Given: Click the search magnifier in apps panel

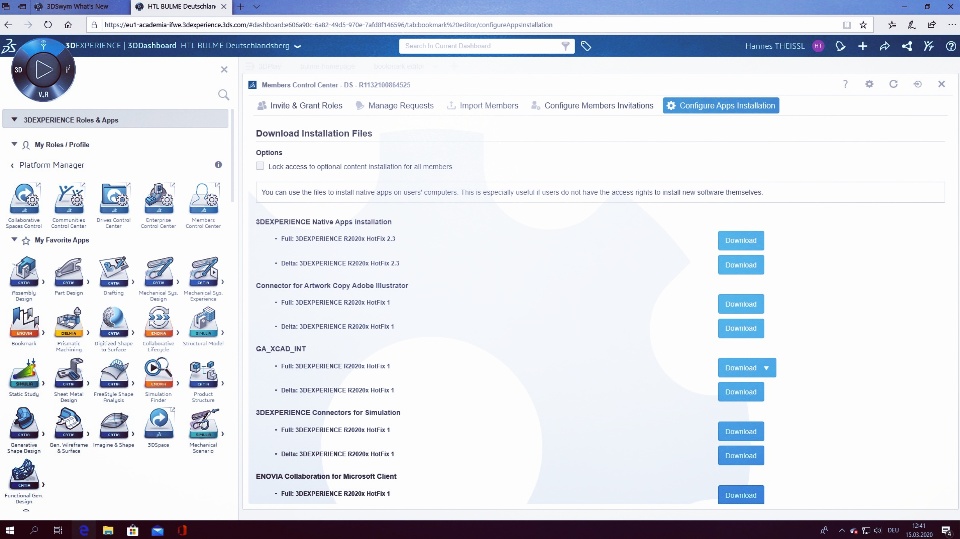Looking at the screenshot, I should click(x=223, y=94).
